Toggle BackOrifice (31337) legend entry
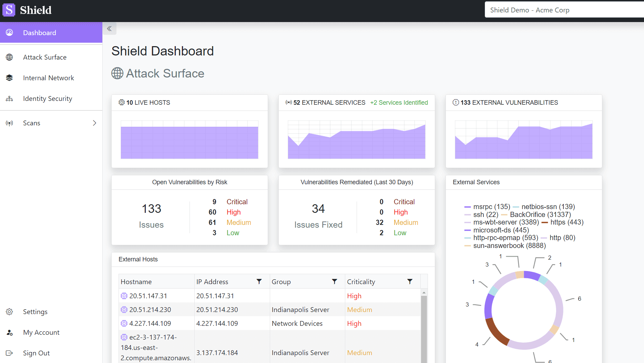Viewport: 644px width, 363px height. (x=540, y=215)
